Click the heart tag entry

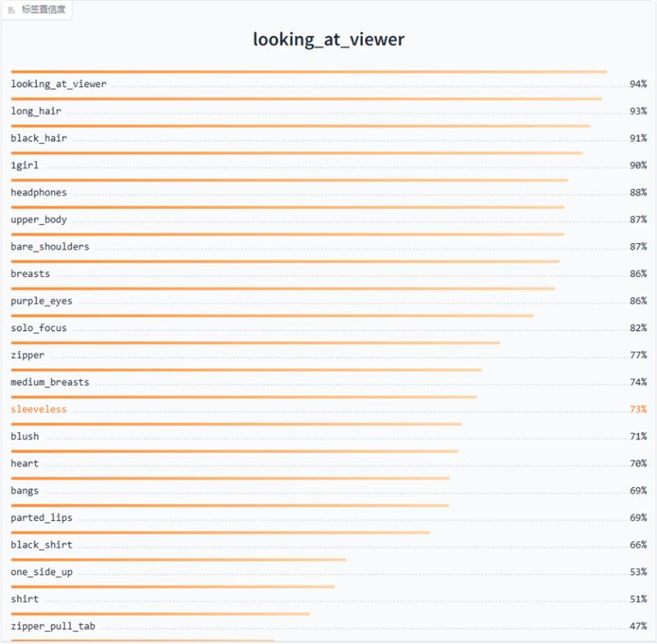click(x=329, y=463)
